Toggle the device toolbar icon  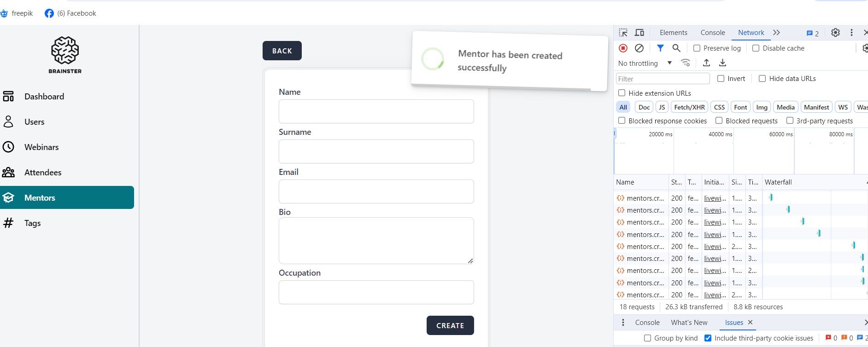639,33
